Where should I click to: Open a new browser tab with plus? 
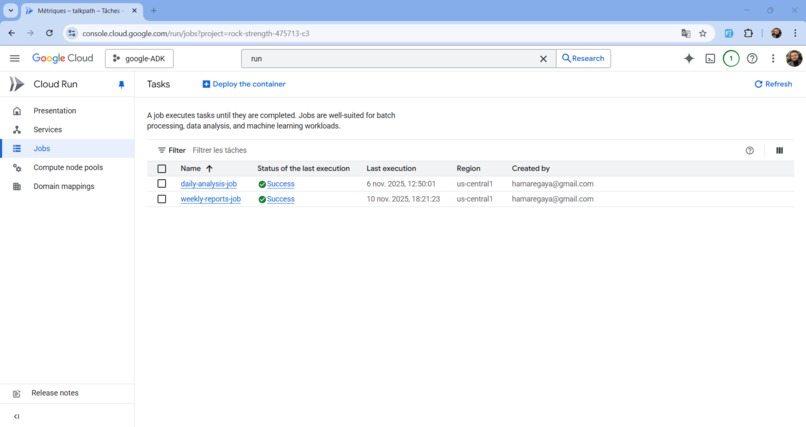[153, 10]
